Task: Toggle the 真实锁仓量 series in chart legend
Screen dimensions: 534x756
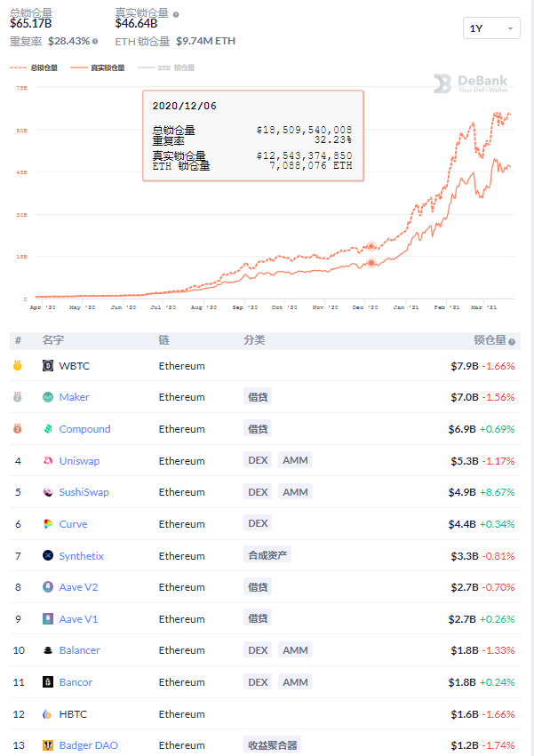Action: pos(96,68)
